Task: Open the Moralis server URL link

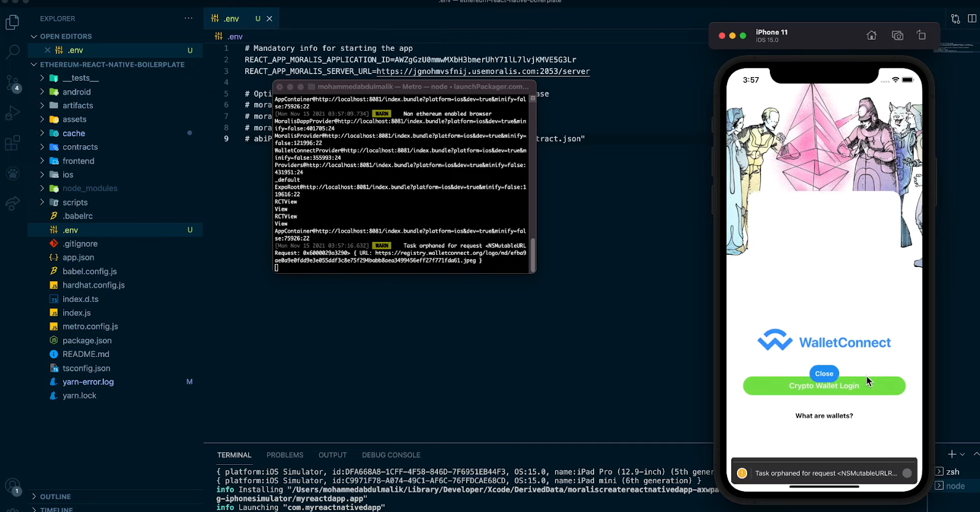Action: coord(483,71)
